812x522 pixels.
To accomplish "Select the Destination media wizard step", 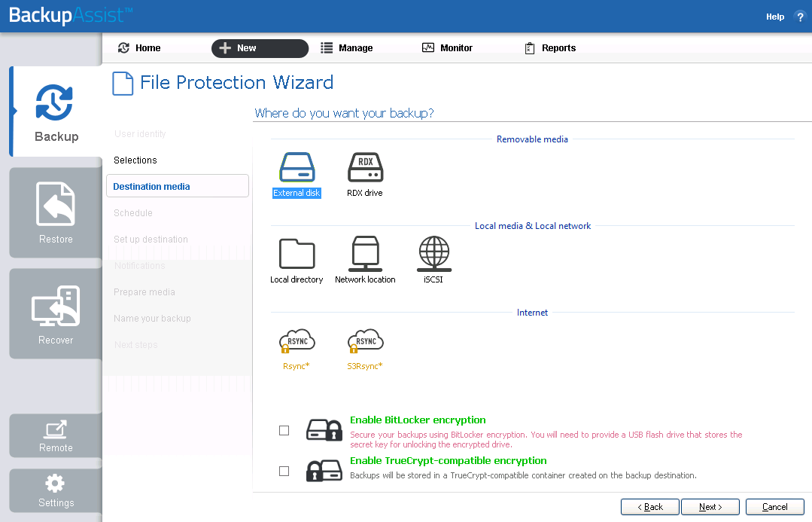I will 178,186.
